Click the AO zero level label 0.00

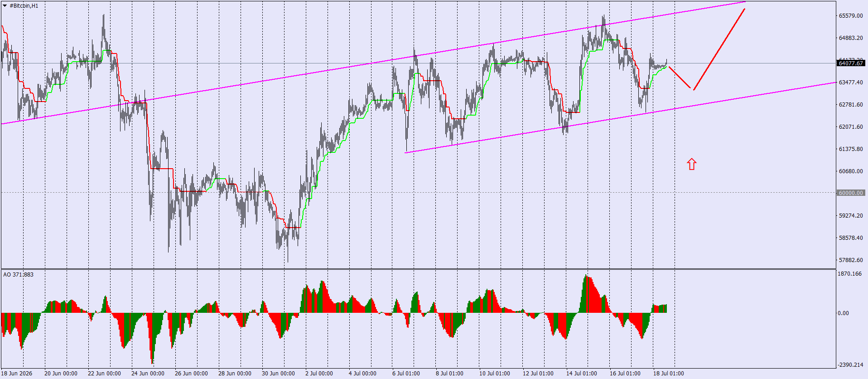843,313
